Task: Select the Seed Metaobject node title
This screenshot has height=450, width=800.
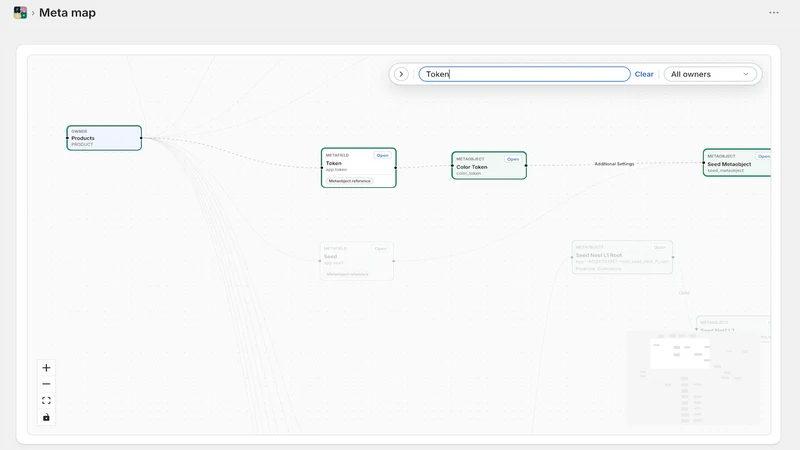Action: pyautogui.click(x=729, y=164)
